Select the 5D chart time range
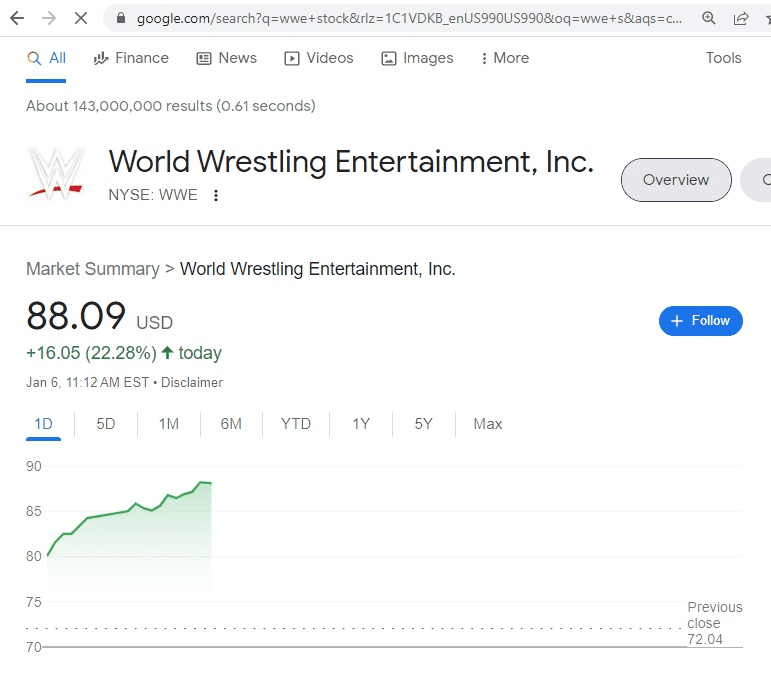The height and width of the screenshot is (677, 771). click(106, 424)
